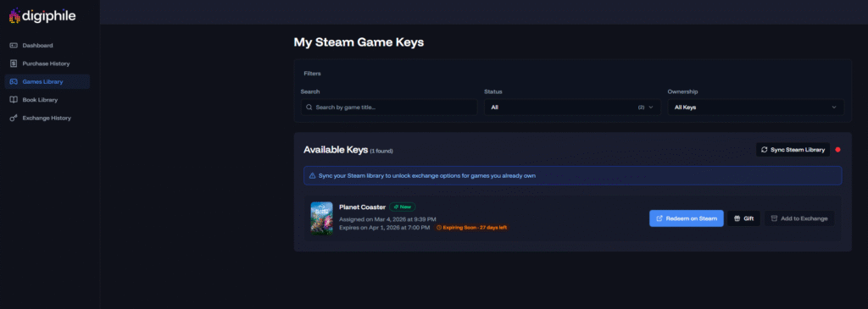Click the digiphile logo icon
Screen dimensions: 868x309
tap(15, 16)
